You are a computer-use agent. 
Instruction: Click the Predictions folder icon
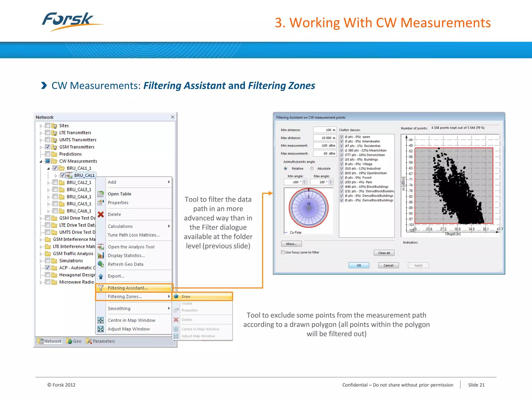tap(54, 154)
